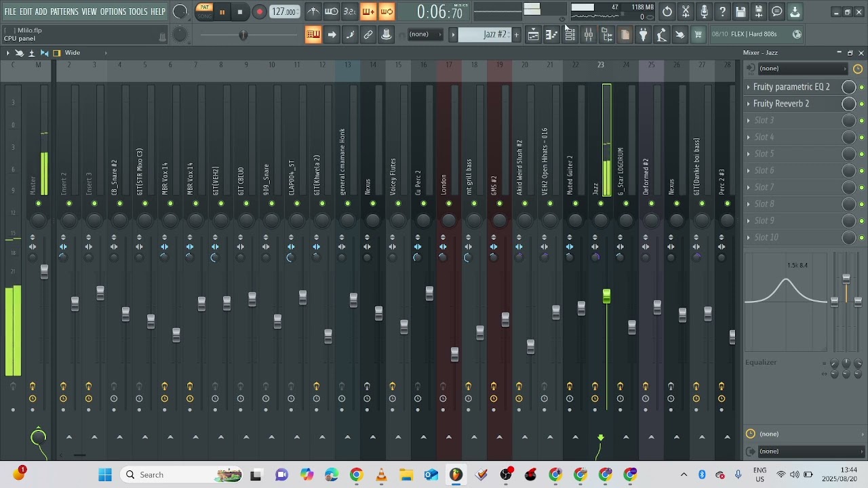
Task: Open the plugin picker plug icon
Action: [x=643, y=35]
